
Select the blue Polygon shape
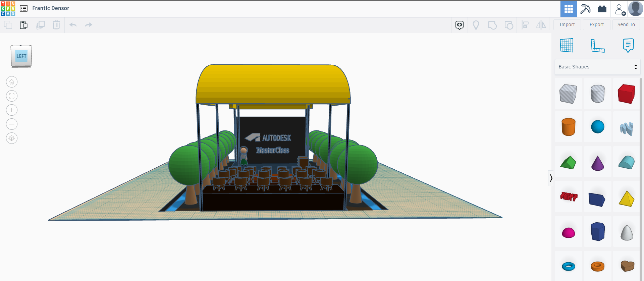tap(597, 231)
